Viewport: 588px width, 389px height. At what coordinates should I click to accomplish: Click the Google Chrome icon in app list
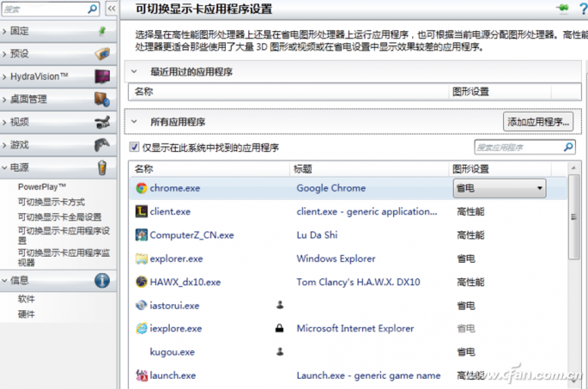[142, 188]
